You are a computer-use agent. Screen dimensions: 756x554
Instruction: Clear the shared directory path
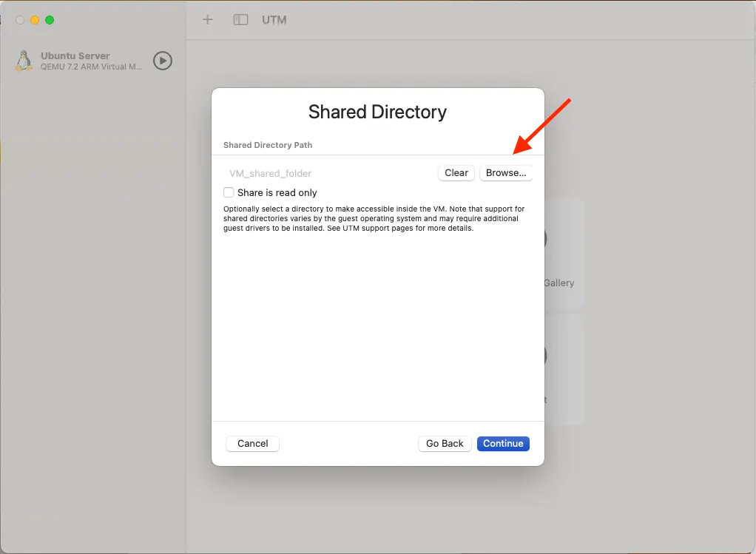[456, 173]
